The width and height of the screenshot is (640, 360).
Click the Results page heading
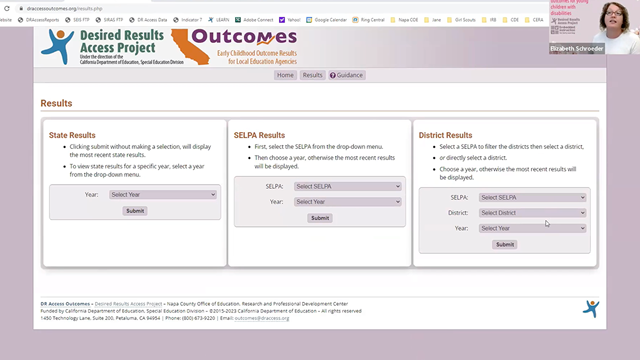pyautogui.click(x=56, y=103)
